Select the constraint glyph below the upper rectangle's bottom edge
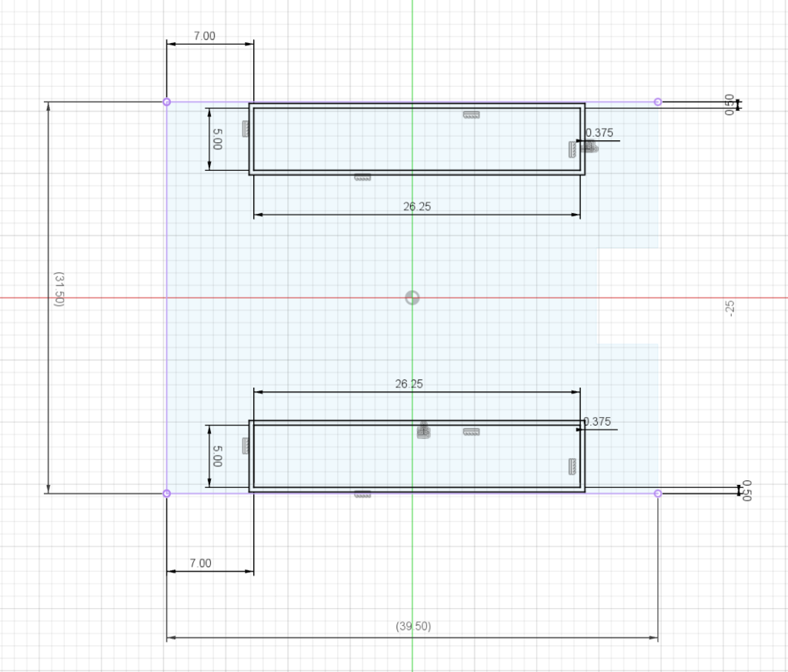The width and height of the screenshot is (788, 672). coord(362,177)
